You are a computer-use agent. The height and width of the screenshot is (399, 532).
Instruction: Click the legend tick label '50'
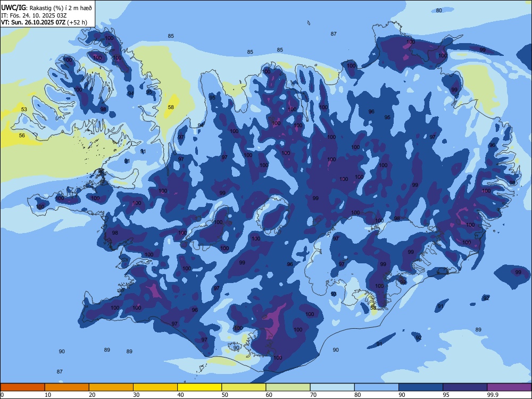225,395
